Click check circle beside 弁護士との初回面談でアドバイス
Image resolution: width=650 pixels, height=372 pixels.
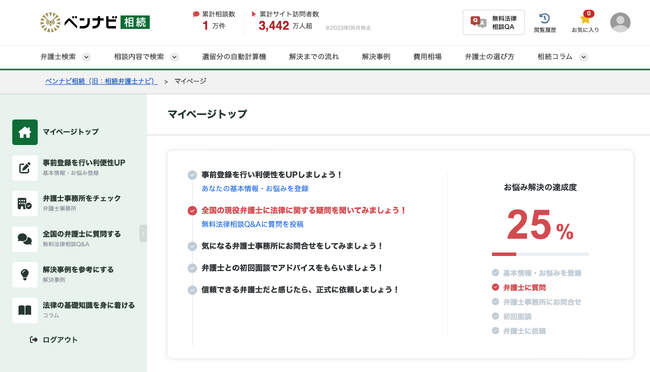[x=192, y=268]
